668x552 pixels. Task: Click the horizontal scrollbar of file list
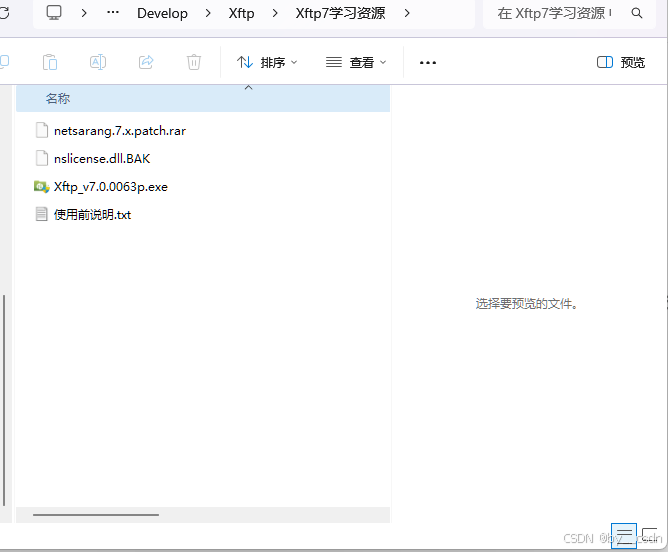(x=96, y=515)
